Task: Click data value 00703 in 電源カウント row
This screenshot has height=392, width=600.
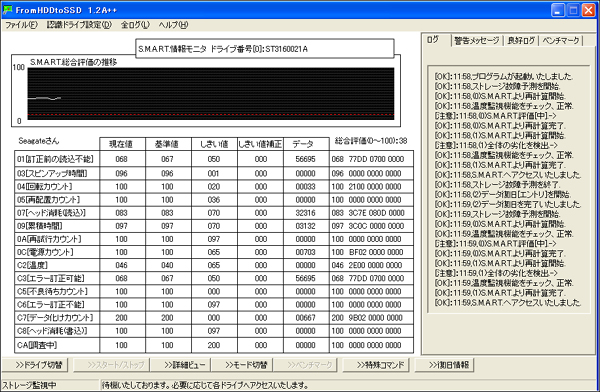Action: (x=305, y=252)
